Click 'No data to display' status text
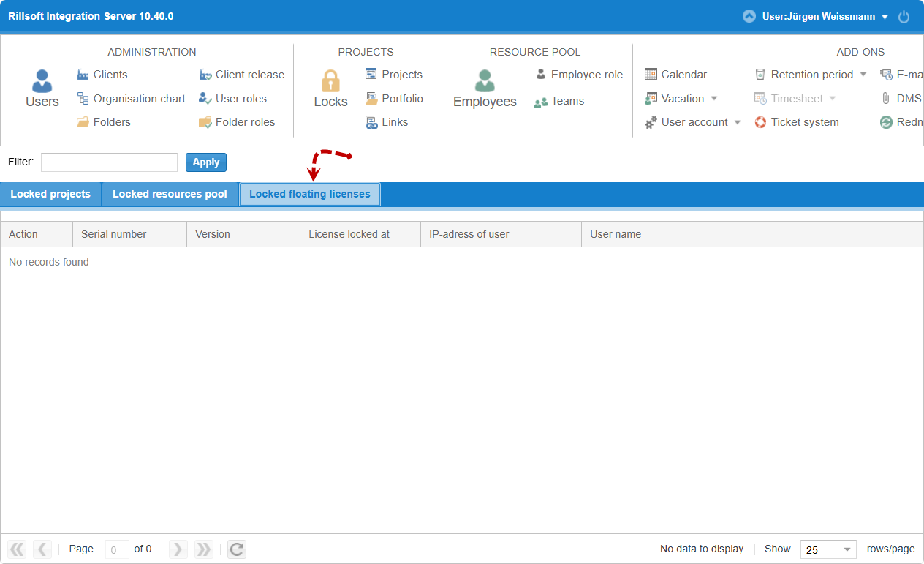This screenshot has height=564, width=924. pyautogui.click(x=702, y=549)
